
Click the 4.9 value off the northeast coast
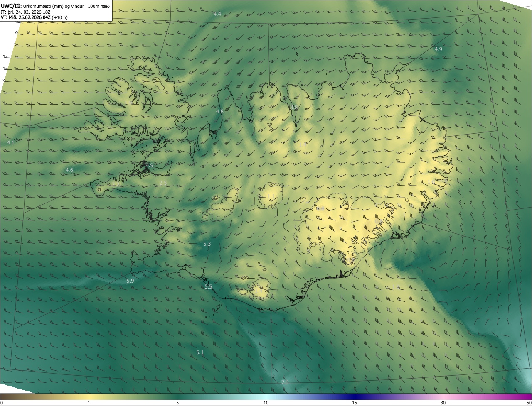438,49
